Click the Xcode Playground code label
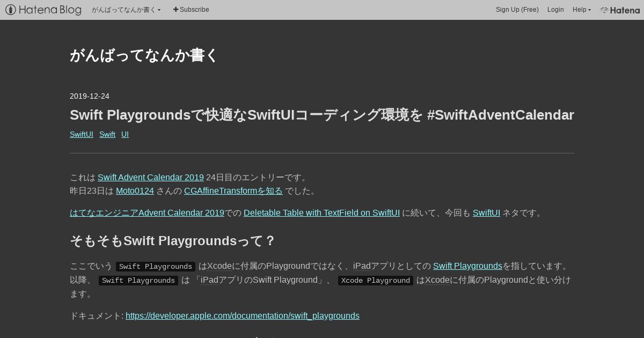 tap(376, 280)
